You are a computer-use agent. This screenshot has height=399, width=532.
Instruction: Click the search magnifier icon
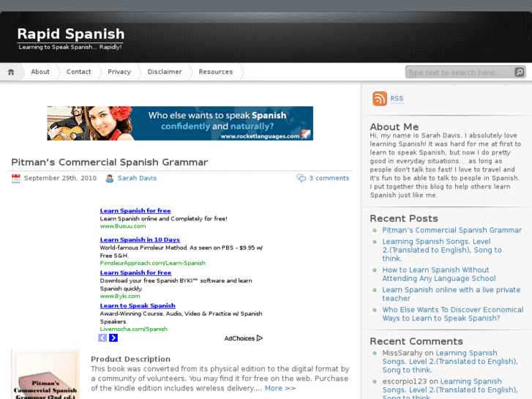pyautogui.click(x=519, y=72)
